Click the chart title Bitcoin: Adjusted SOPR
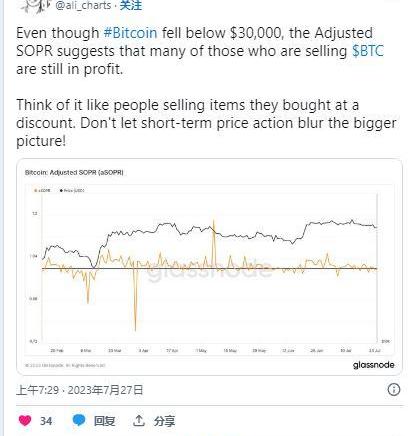 click(x=74, y=172)
